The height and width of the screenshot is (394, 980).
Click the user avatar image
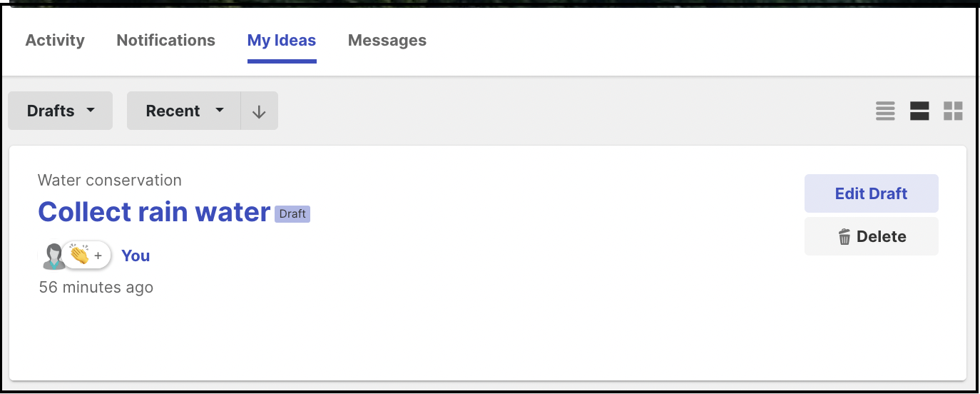coord(53,256)
